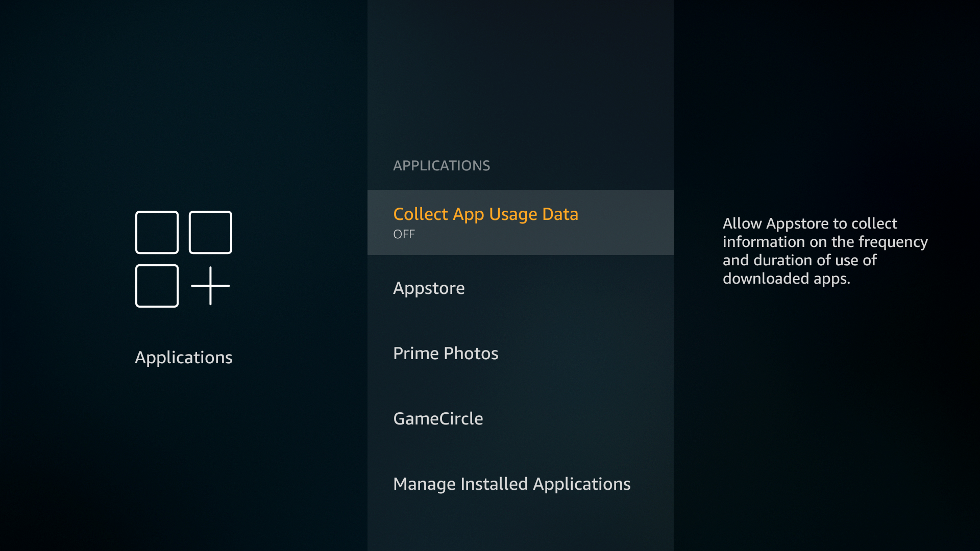Select GameCircle application settings
This screenshot has height=551, width=980.
pos(438,418)
